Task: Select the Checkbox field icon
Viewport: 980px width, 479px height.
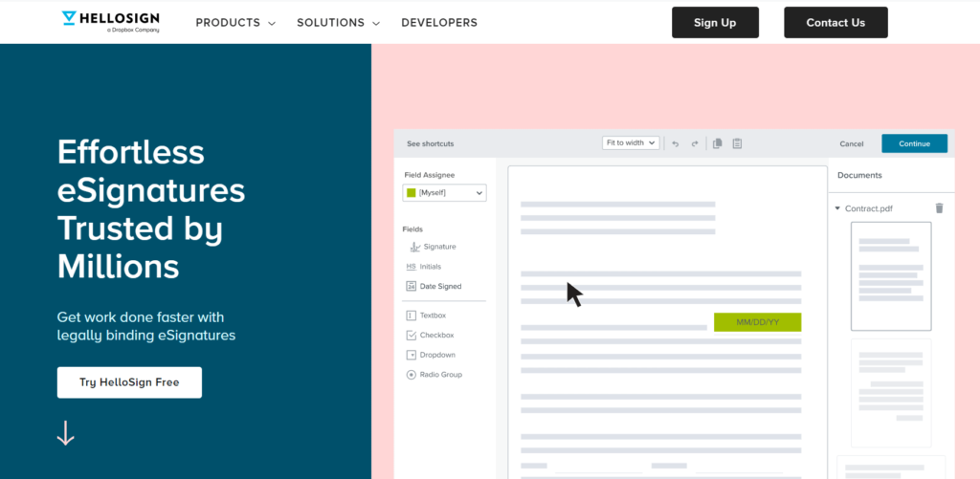Action: click(x=412, y=336)
